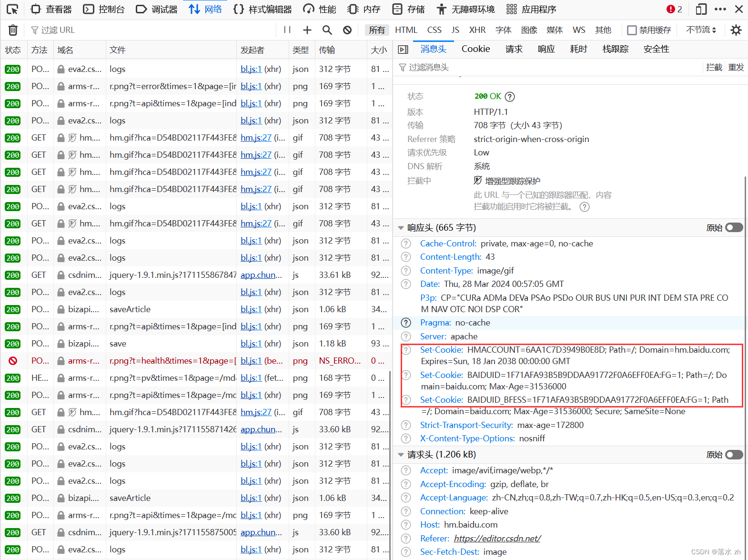Open the 不节流 throttling dropdown
The height and width of the screenshot is (560, 748).
click(701, 30)
